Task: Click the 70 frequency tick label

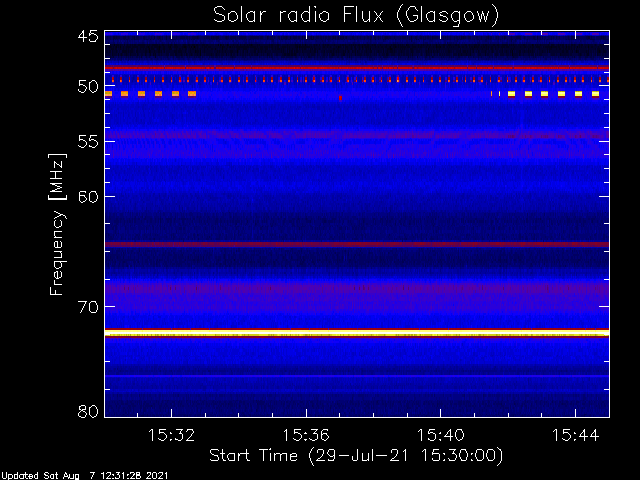Action: coord(88,307)
